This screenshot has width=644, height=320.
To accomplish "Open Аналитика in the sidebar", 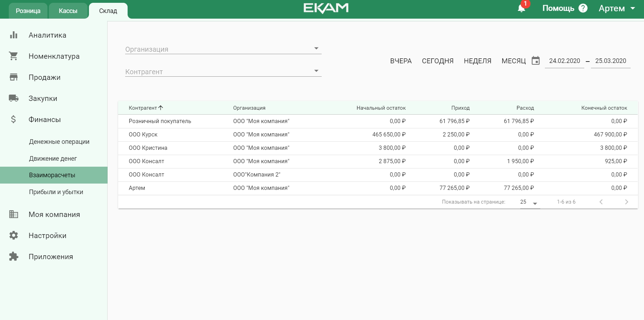I will (47, 35).
